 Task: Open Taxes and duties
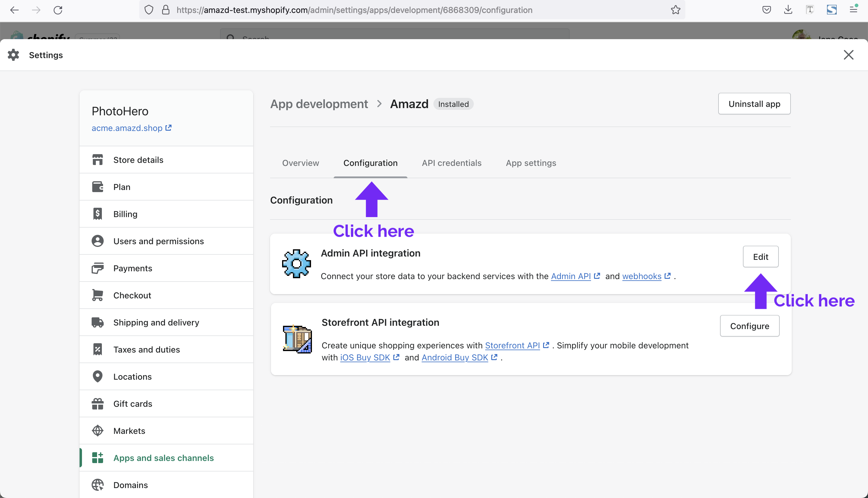coord(166,349)
